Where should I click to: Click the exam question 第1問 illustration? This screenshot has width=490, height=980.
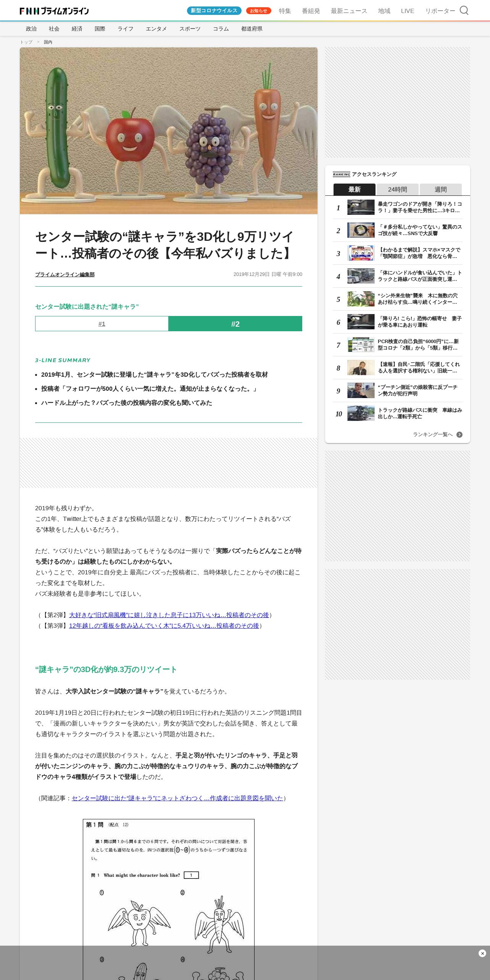tap(169, 899)
